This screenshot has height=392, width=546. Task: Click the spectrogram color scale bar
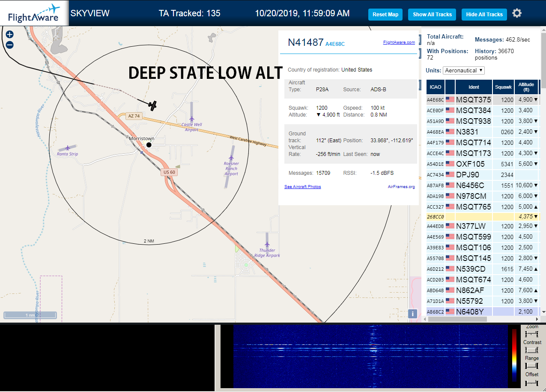[514, 355]
